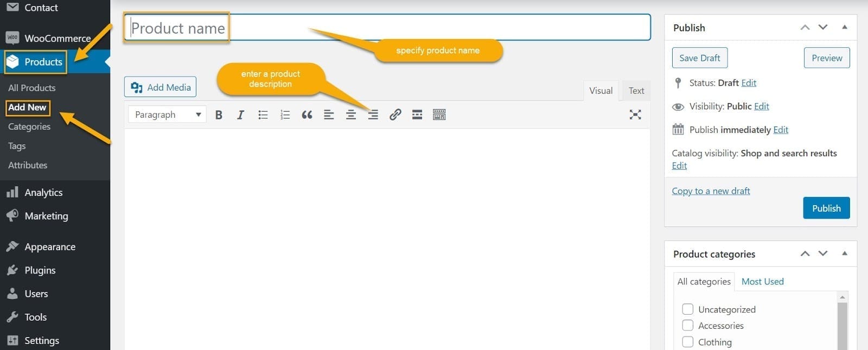This screenshot has height=350, width=868.
Task: Click the Save Draft button
Action: [700, 58]
